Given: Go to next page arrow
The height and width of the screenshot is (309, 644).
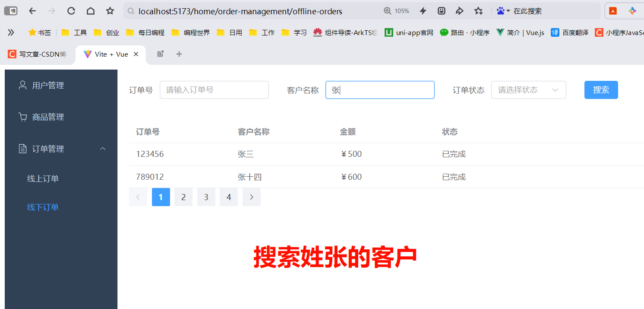Looking at the screenshot, I should 252,197.
